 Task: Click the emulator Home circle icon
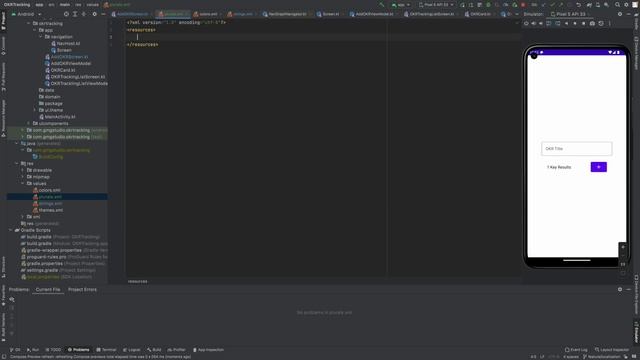click(x=575, y=24)
